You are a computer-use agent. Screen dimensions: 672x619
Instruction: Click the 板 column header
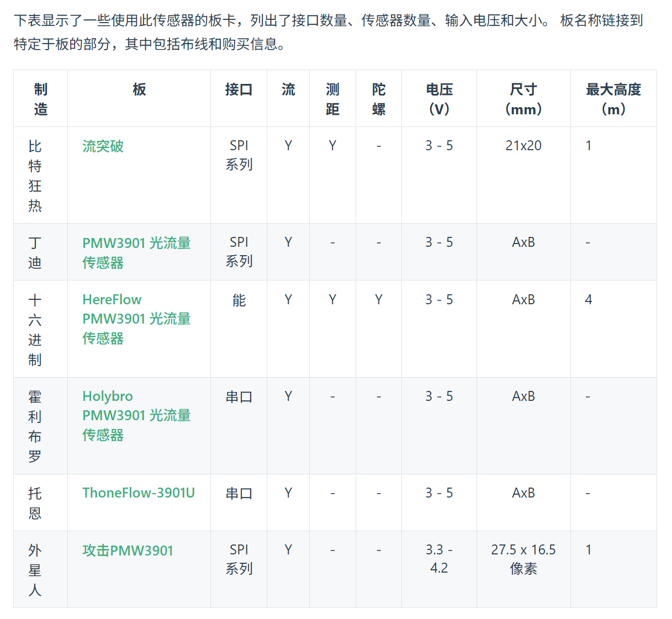[139, 99]
